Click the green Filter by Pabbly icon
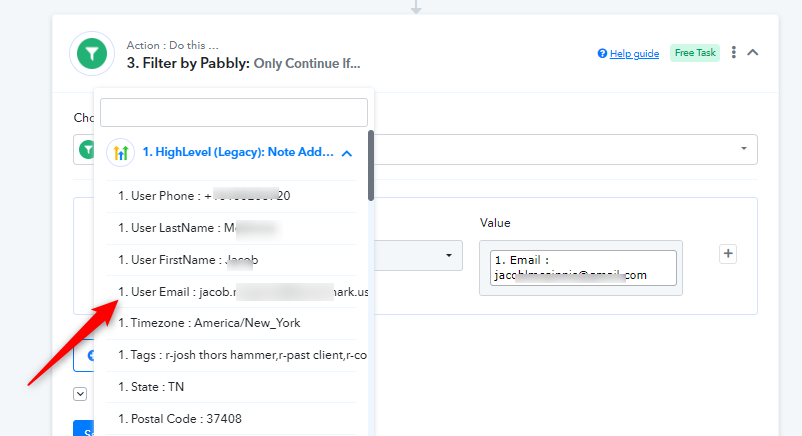Viewport: 802px width, 436px height. pyautogui.click(x=92, y=54)
